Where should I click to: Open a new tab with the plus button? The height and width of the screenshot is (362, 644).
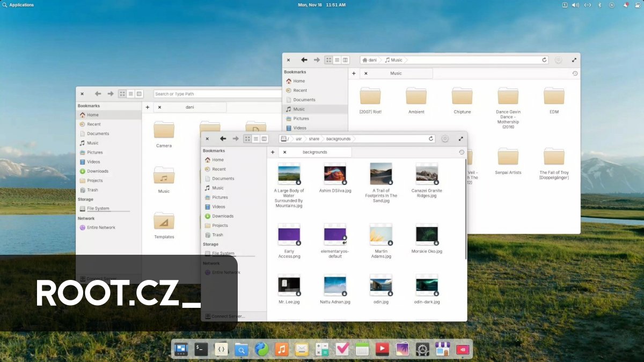(273, 152)
